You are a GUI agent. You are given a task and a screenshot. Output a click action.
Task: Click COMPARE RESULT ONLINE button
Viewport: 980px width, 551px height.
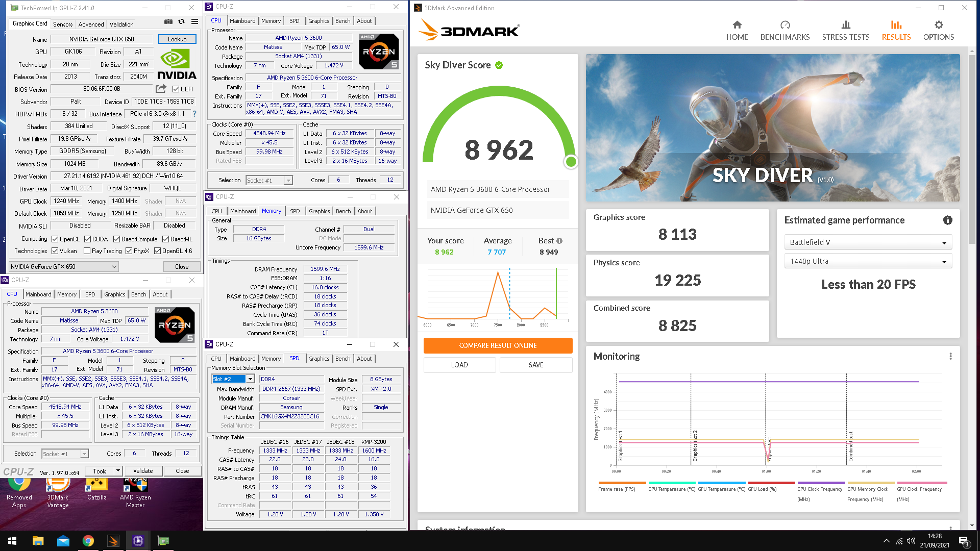click(498, 345)
